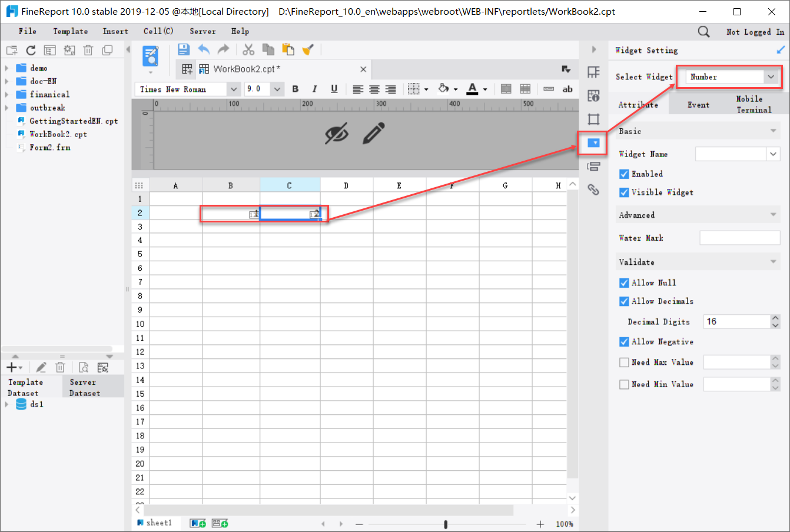Screen dimensions: 790x532
Task: Zoom in with the plus button at bottom
Action: (x=540, y=524)
